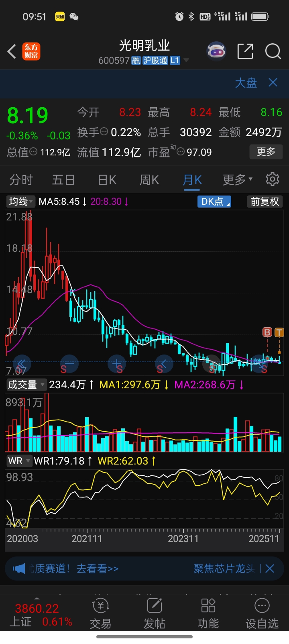Toggle the DK点 button

point(214,201)
